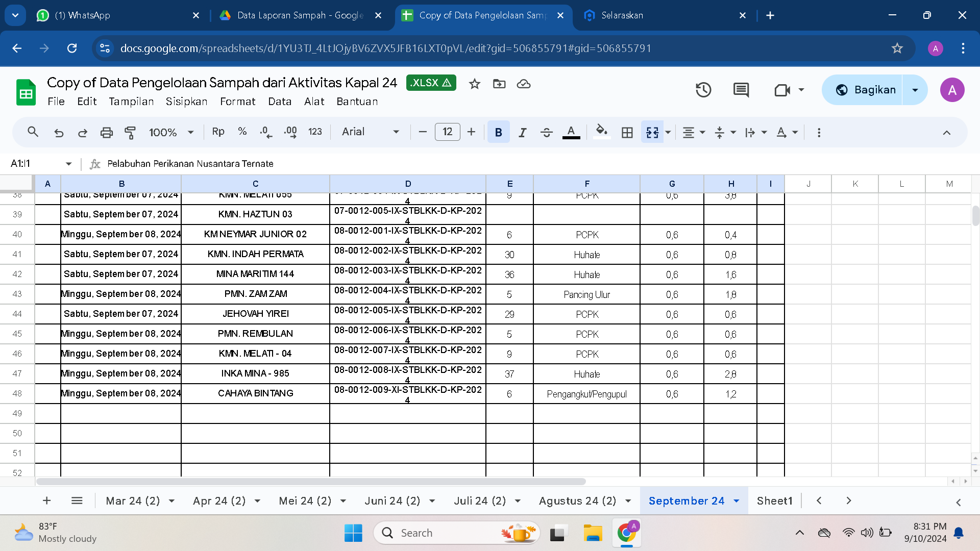Toggle italic formatting

(x=522, y=132)
